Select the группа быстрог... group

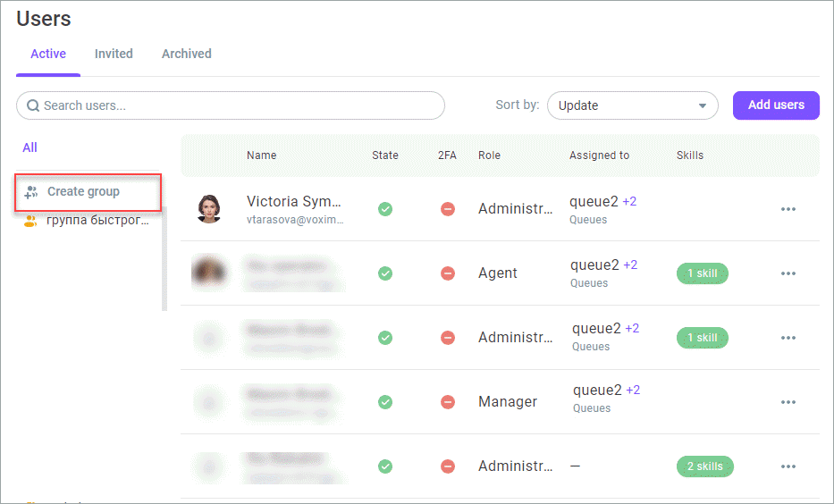(x=97, y=220)
